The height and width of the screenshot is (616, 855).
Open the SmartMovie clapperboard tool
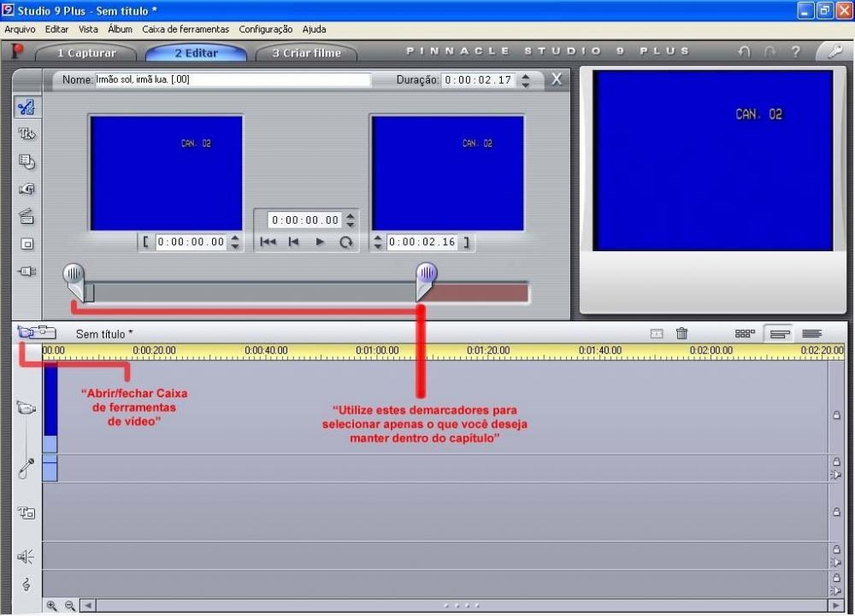[x=27, y=217]
